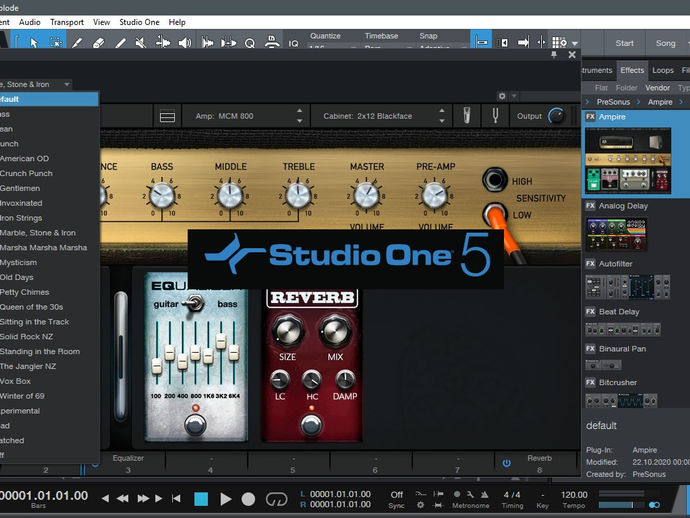The image size is (690, 518).
Task: Click the autoscroll arrow icon
Action: (x=523, y=42)
